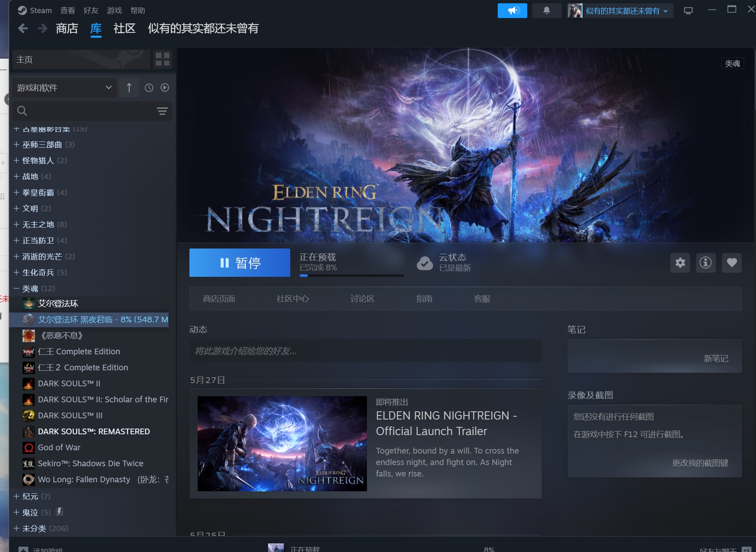Click the add game plus icon
Viewport: 756px width, 552px height.
tap(23, 550)
